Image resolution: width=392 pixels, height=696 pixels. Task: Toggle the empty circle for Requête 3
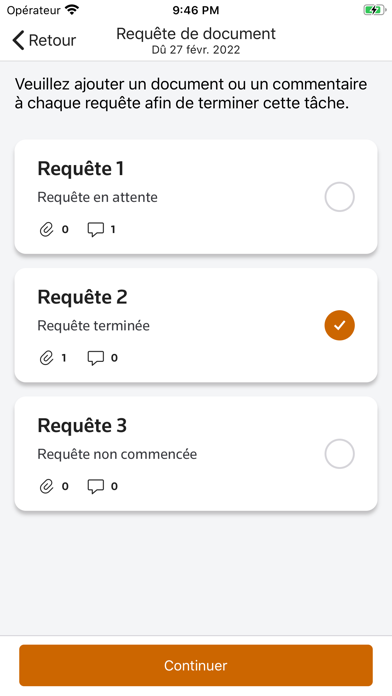click(339, 454)
